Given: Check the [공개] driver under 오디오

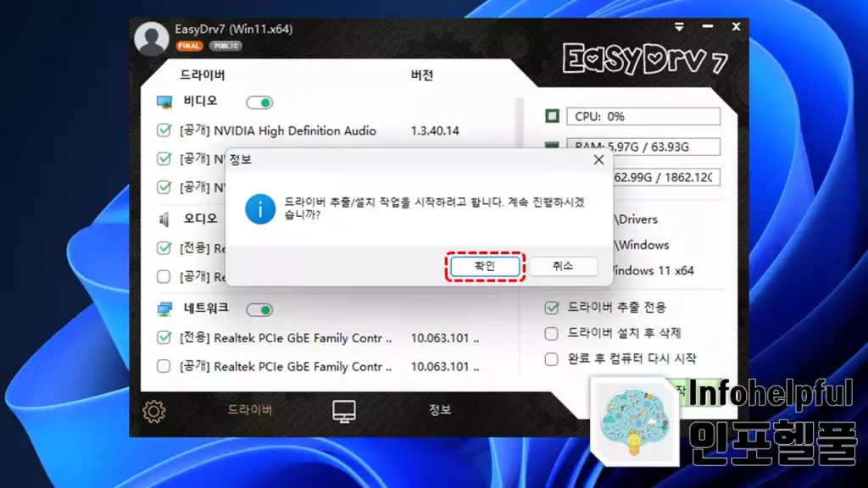Looking at the screenshot, I should point(164,276).
